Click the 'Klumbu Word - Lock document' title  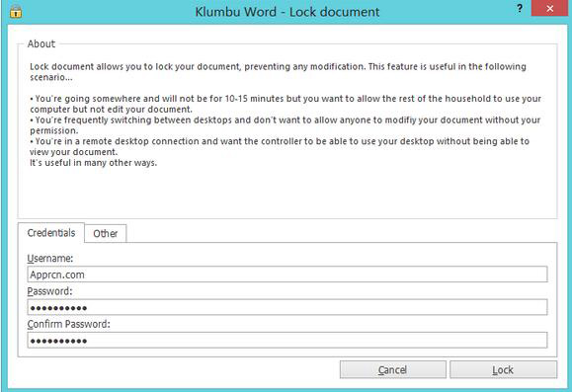287,12
